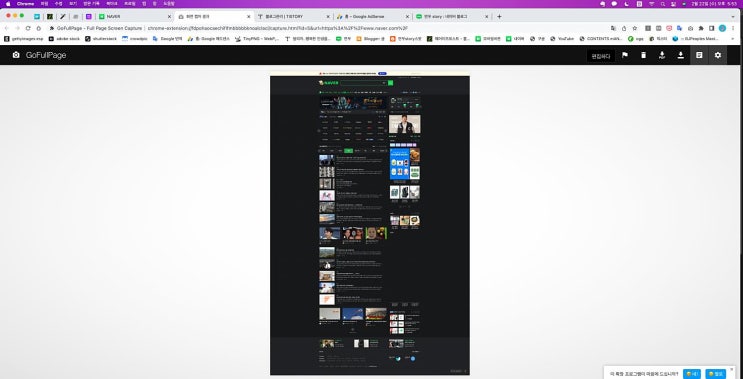The width and height of the screenshot is (743, 379).
Task: Click the translate icon in address bar
Action: tap(614, 28)
